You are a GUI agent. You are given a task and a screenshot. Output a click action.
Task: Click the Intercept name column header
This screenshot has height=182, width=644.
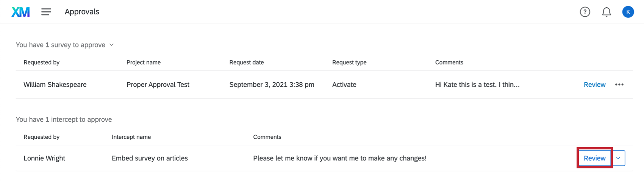point(131,137)
